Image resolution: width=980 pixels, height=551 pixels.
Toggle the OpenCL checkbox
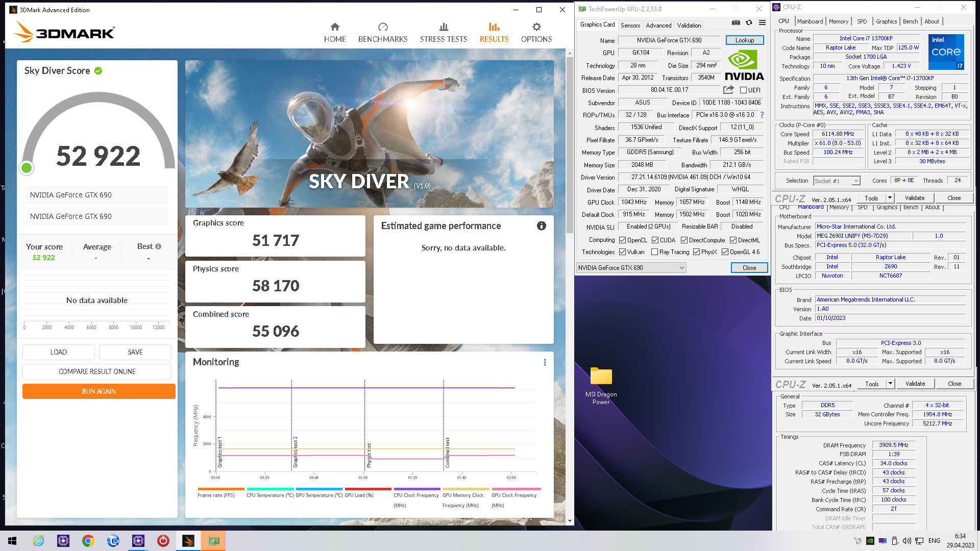[x=622, y=240]
